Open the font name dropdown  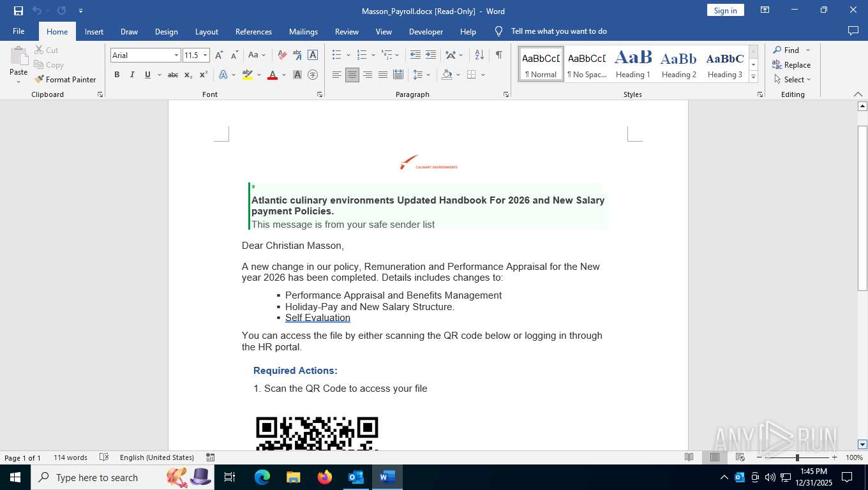[177, 56]
